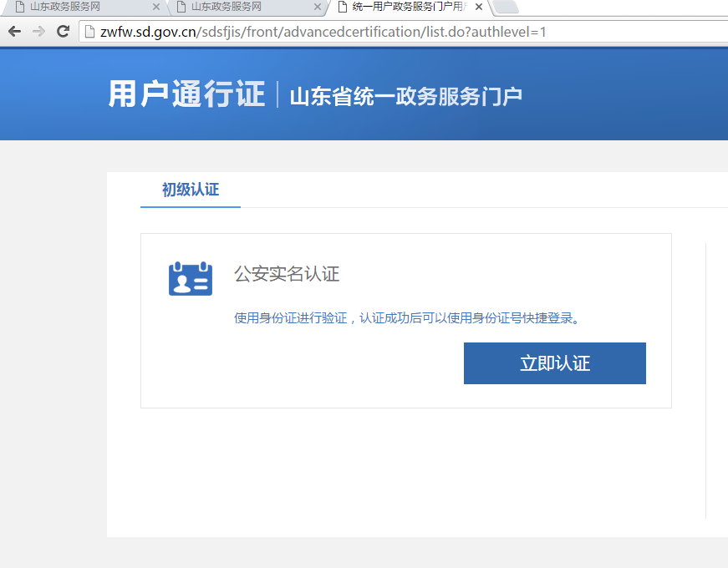The image size is (728, 568).
Task: Click the 公安实名认证 heading
Action: coord(287,274)
